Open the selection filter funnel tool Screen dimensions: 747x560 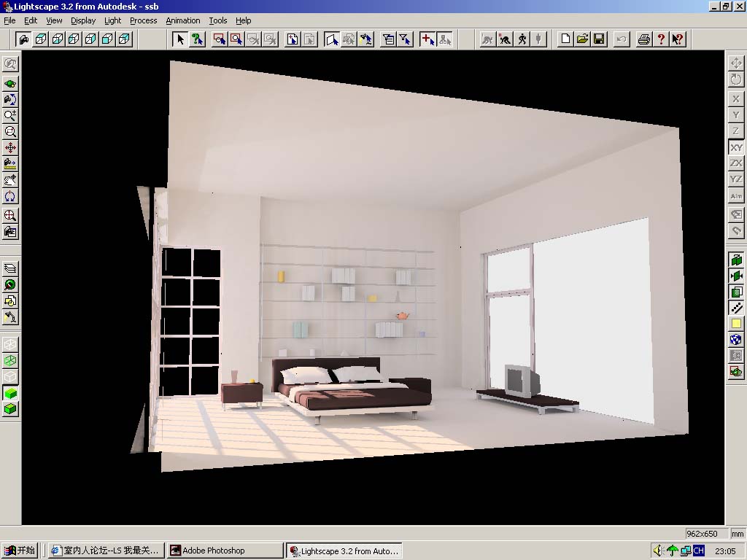(405, 39)
